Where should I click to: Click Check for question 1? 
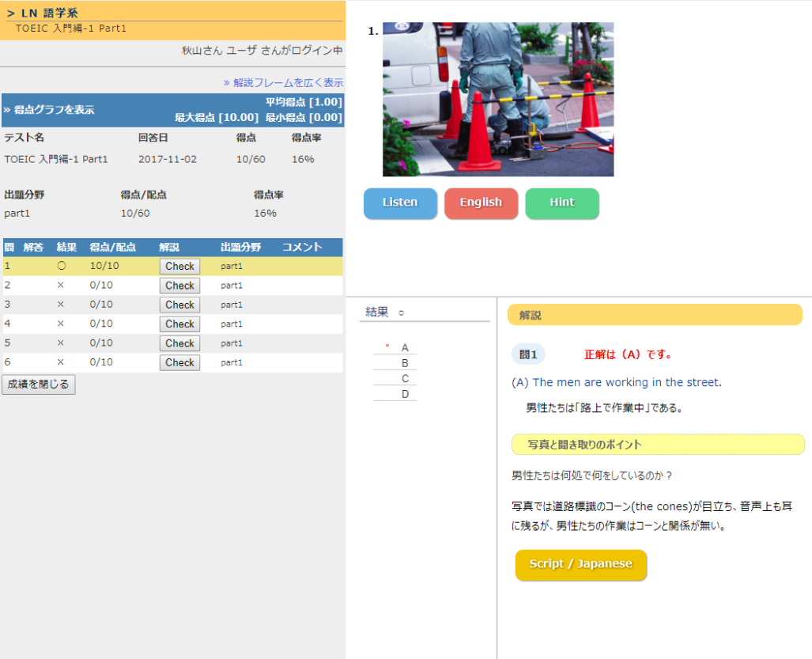pos(179,267)
